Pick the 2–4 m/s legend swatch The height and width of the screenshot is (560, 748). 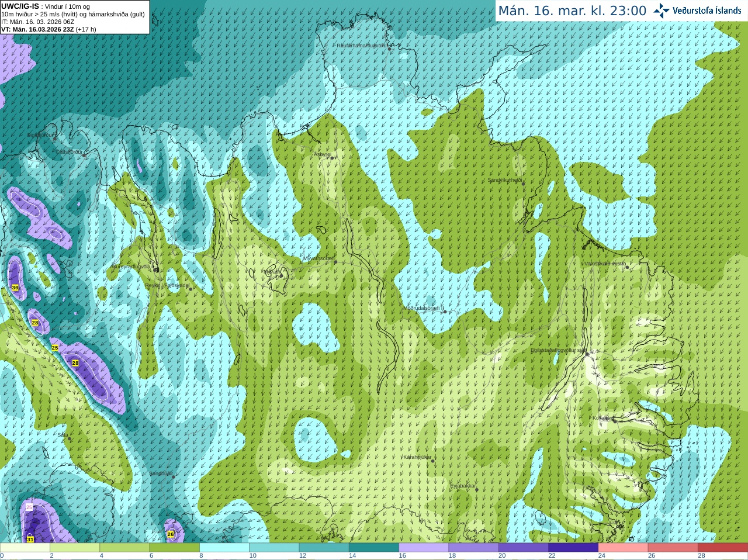[x=75, y=548]
